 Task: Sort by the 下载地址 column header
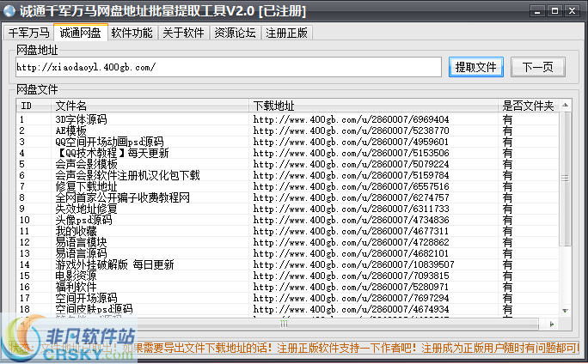click(373, 106)
